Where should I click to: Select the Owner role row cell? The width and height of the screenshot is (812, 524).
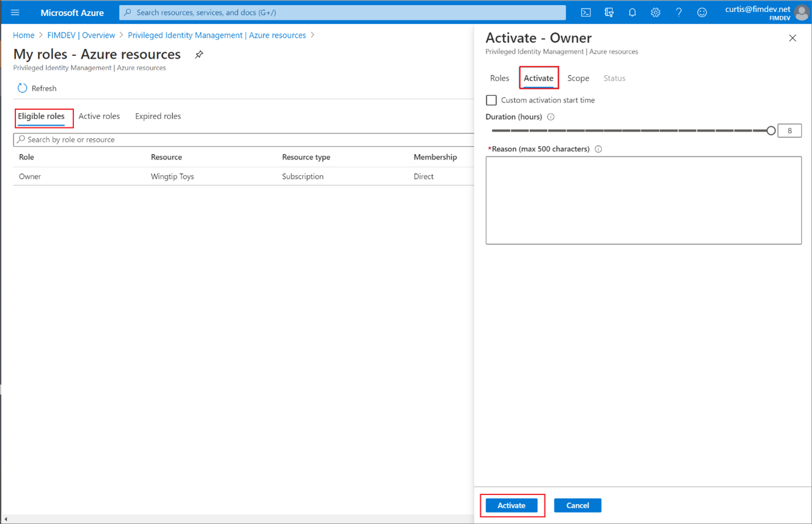pyautogui.click(x=30, y=177)
